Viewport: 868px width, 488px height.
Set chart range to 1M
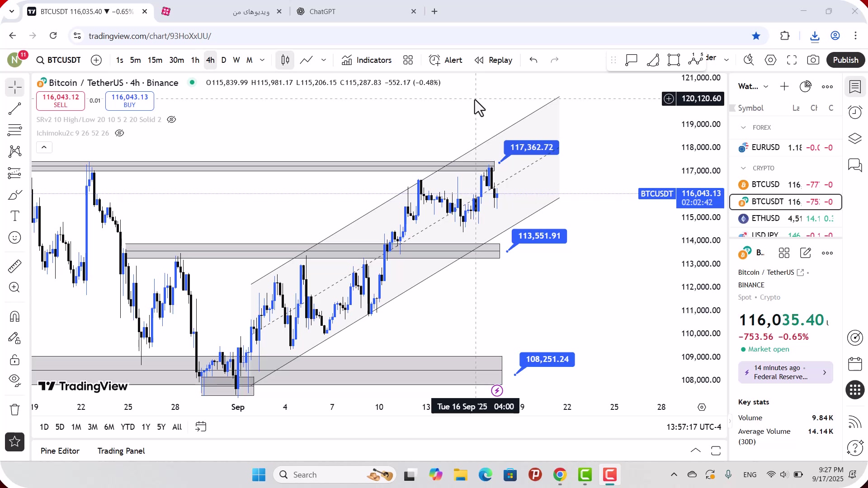pos(76,427)
